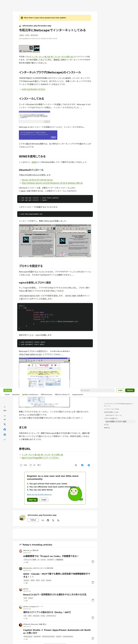
Task: Select the Netscape tag under article title
Action: click(34, 35)
